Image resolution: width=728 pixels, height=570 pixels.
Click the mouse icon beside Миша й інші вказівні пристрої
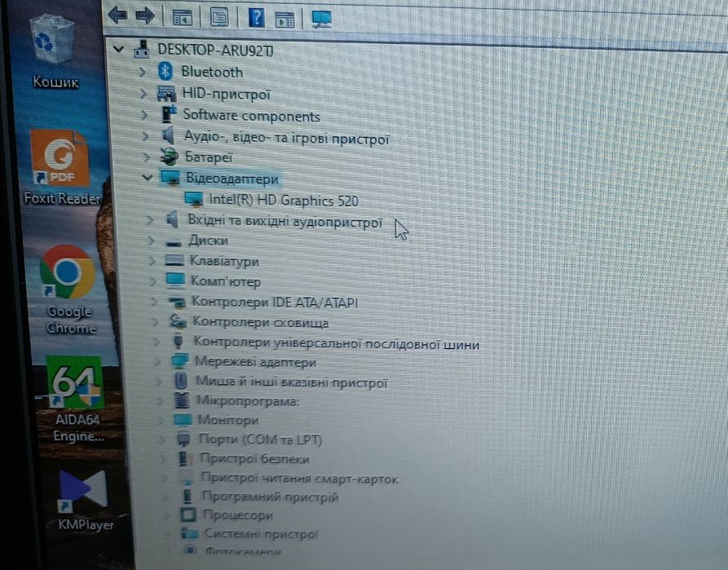181,381
